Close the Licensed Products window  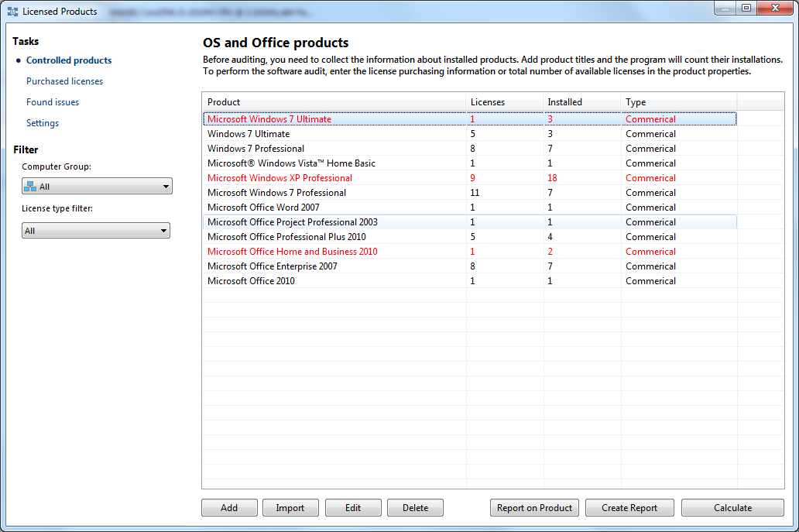773,9
